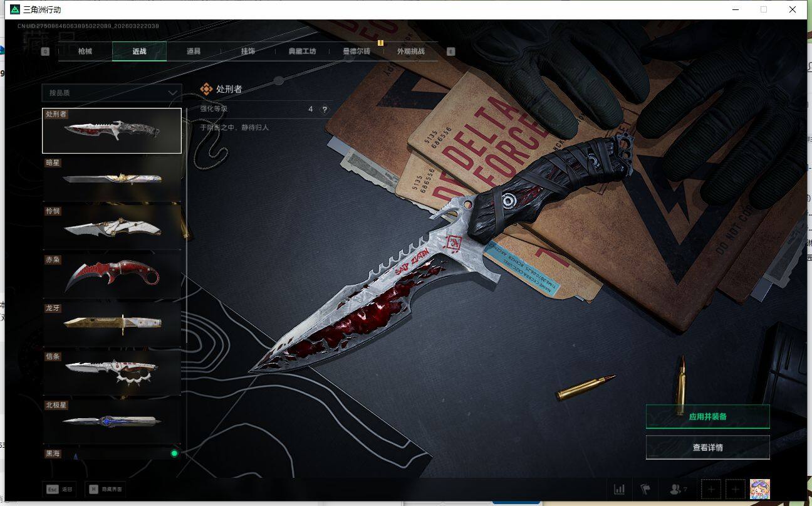This screenshot has width=812, height=506.
Task: Expand the 按品质 sort dropdown
Action: coord(112,93)
